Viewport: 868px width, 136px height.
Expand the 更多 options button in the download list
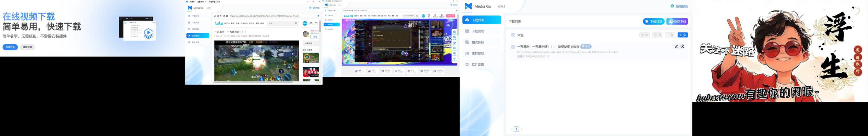point(683,35)
